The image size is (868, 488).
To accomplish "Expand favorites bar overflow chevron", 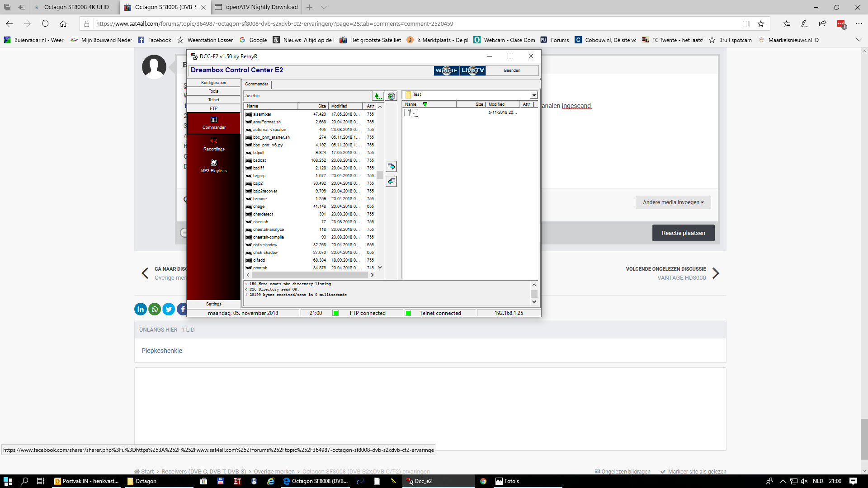I will pos(859,40).
